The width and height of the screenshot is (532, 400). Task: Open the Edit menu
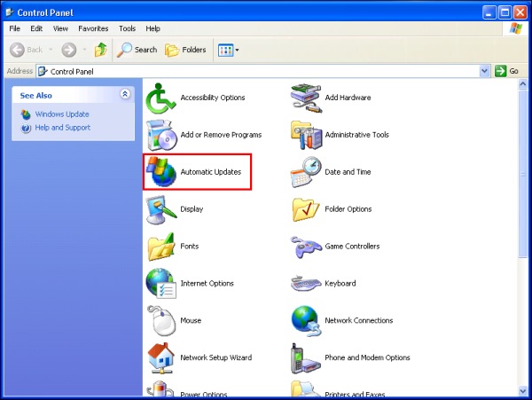(36, 29)
